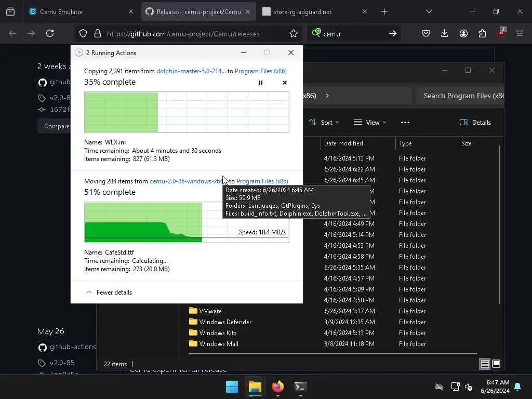Open clock and date 6:47 AM
This screenshot has width=532, height=399.
pos(495,387)
